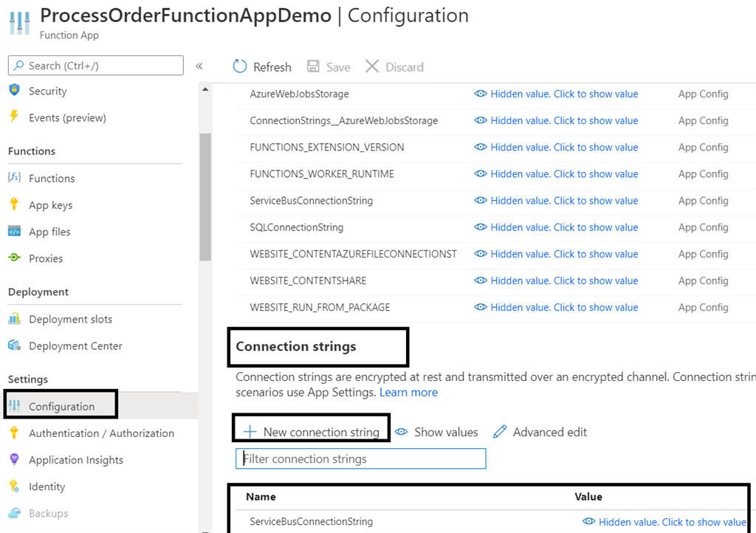The image size is (756, 533).
Task: Click the Security shield icon in sidebar
Action: (x=15, y=90)
